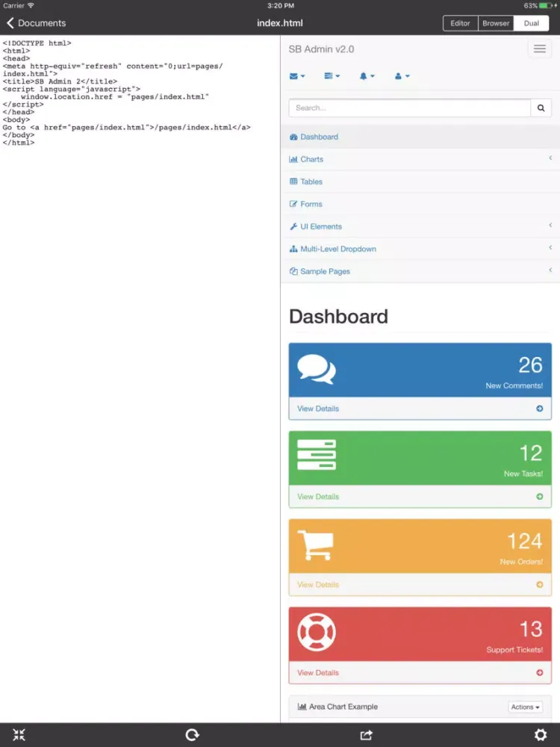The height and width of the screenshot is (747, 560).
Task: Tap the hamburger menu toggle
Action: point(540,49)
